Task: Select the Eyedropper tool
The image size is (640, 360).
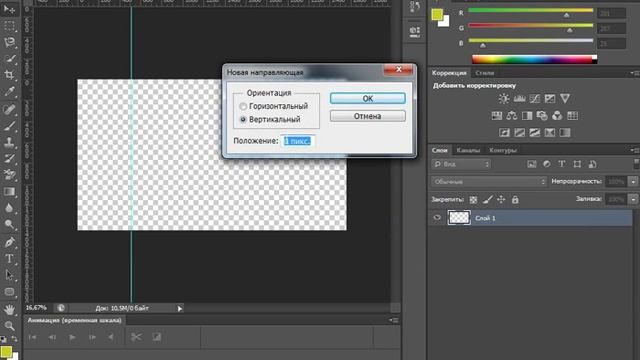Action: [x=9, y=91]
